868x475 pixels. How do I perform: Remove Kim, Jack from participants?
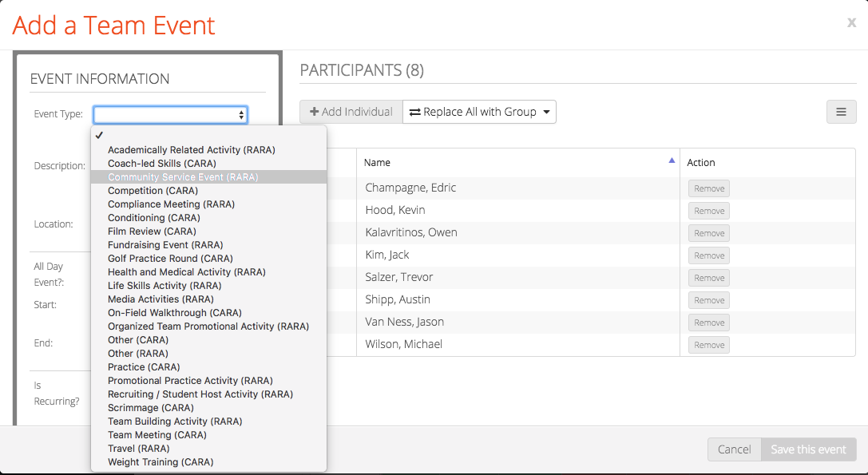click(709, 255)
